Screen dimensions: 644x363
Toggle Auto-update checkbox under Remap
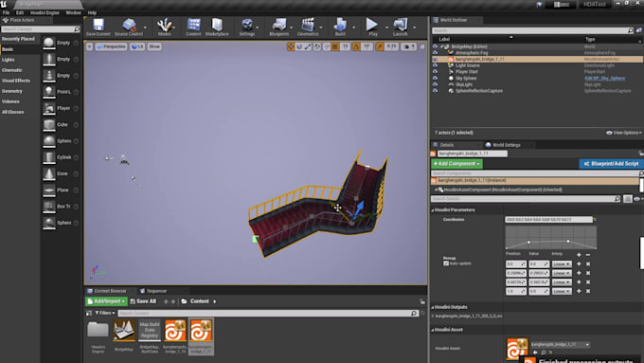click(x=446, y=263)
